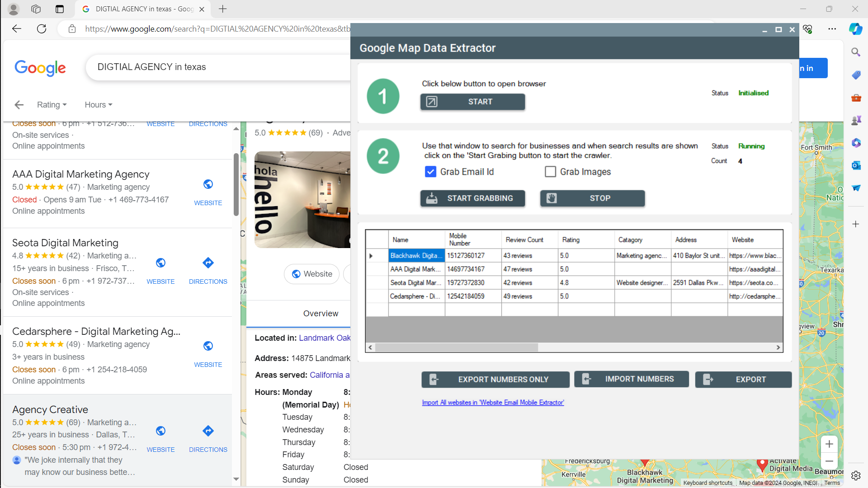The height and width of the screenshot is (488, 868).
Task: Expand the Hours filter dropdown
Action: pos(98,105)
